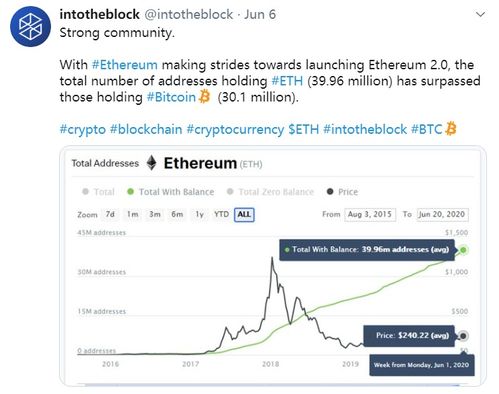Image resolution: width=499 pixels, height=394 pixels.
Task: Open the To date field Jun 20, 2020
Action: (x=442, y=214)
